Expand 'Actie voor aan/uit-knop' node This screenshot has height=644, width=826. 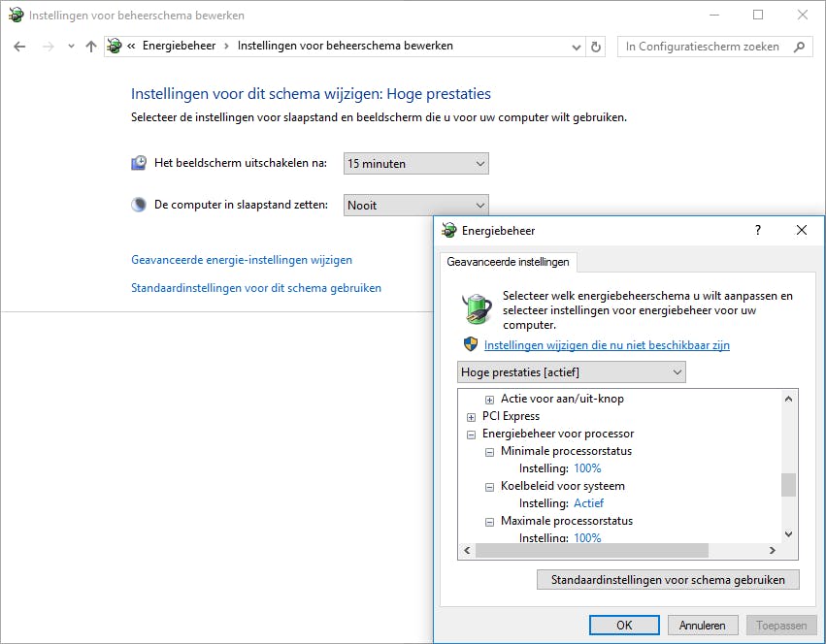[x=489, y=400]
